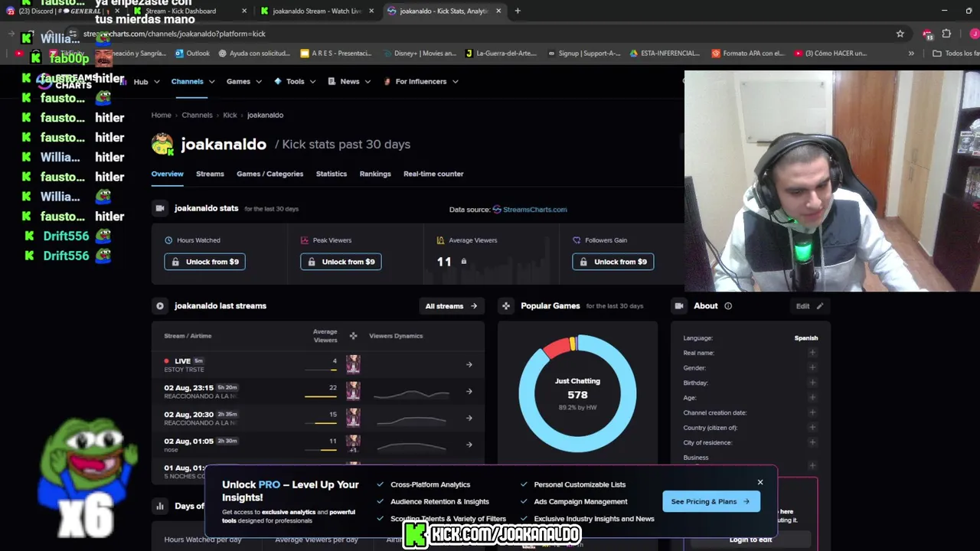This screenshot has height=551, width=980.
Task: Click Login to edit button
Action: pos(750,540)
